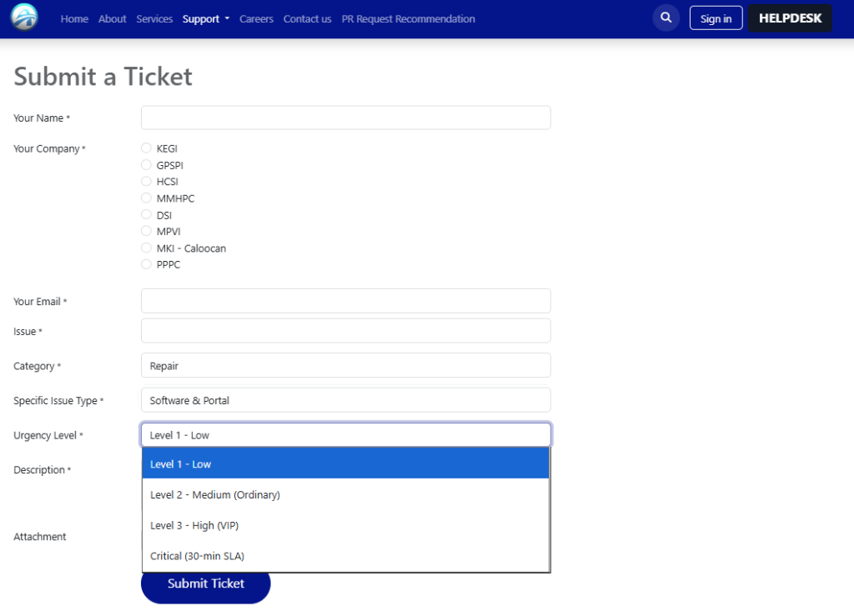The width and height of the screenshot is (854, 616).
Task: Open the About page
Action: (x=113, y=19)
